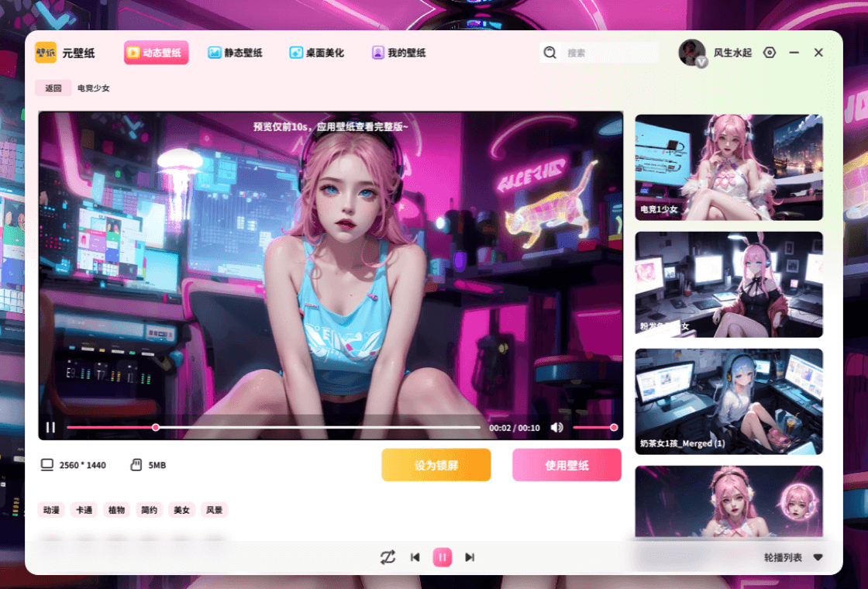
Task: Click the search magnifier icon
Action: point(550,53)
